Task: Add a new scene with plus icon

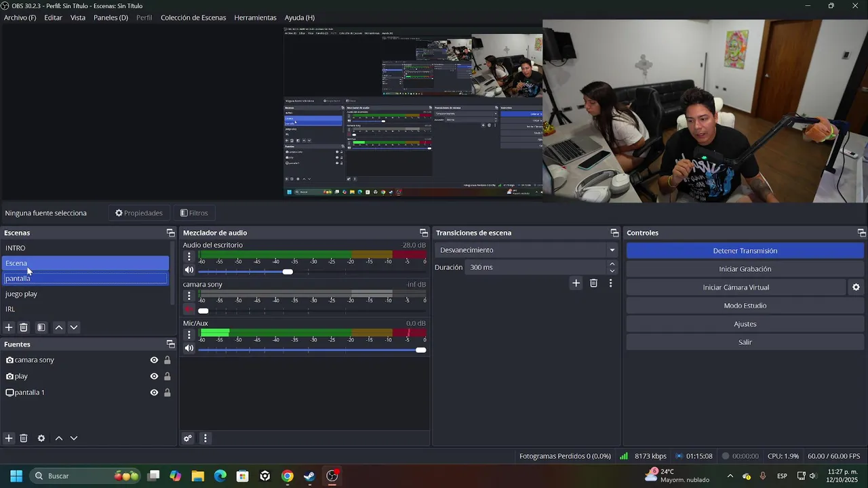Action: [9, 327]
